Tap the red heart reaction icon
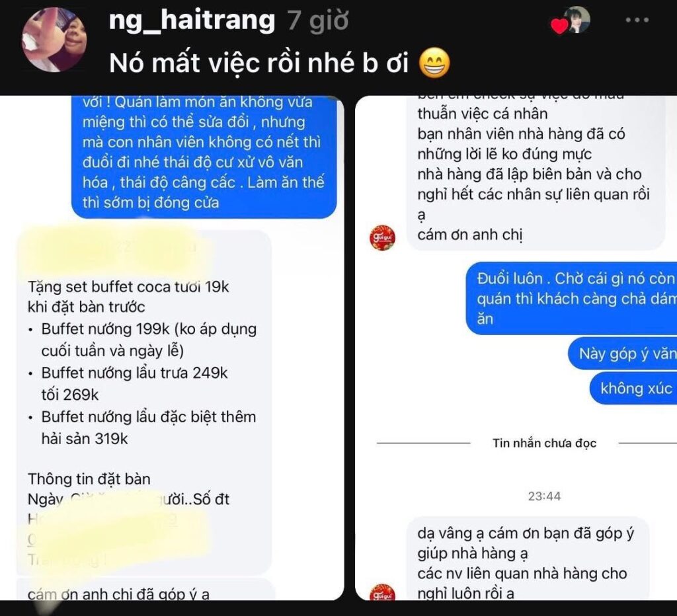The width and height of the screenshot is (677, 616). 559,26
